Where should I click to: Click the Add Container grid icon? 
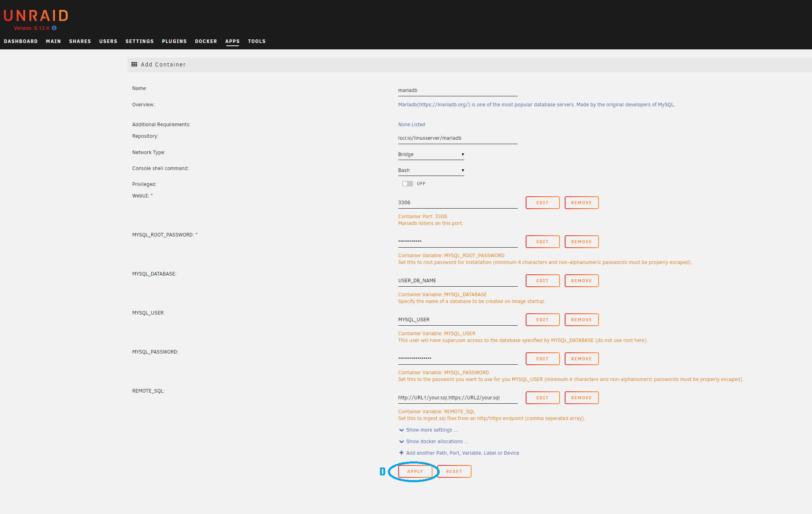[x=134, y=64]
